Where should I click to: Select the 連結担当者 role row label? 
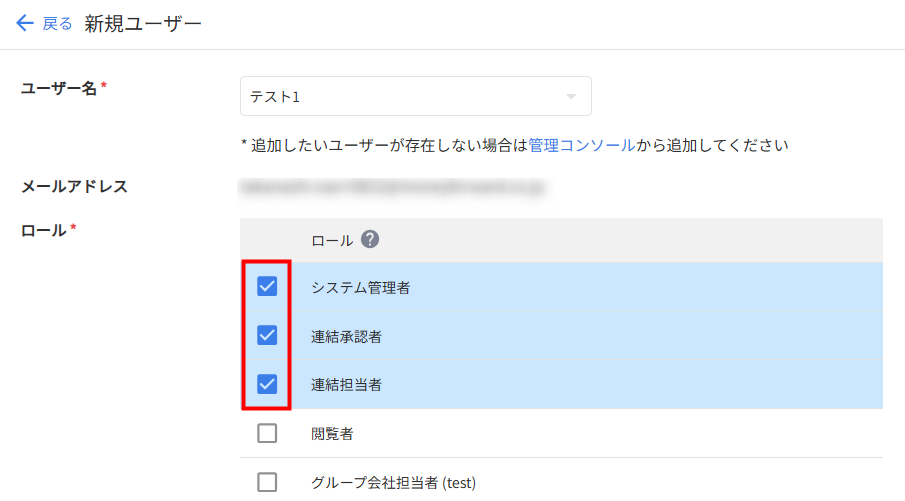tap(346, 385)
